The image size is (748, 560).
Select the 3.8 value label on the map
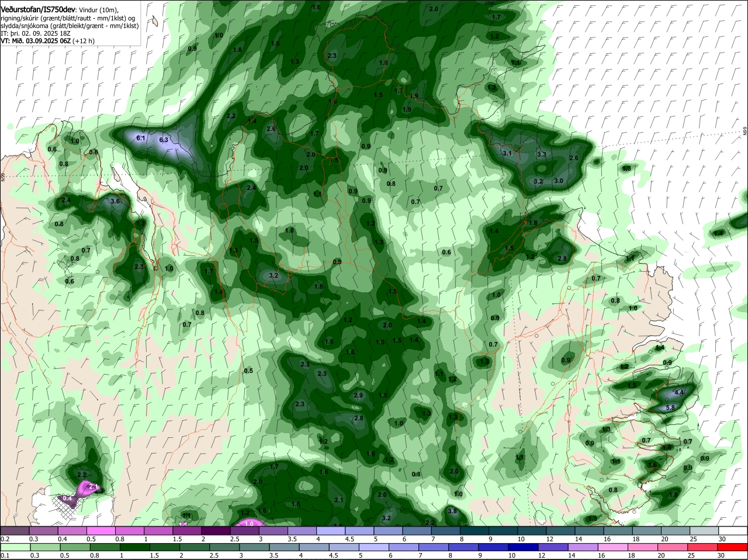point(452,511)
